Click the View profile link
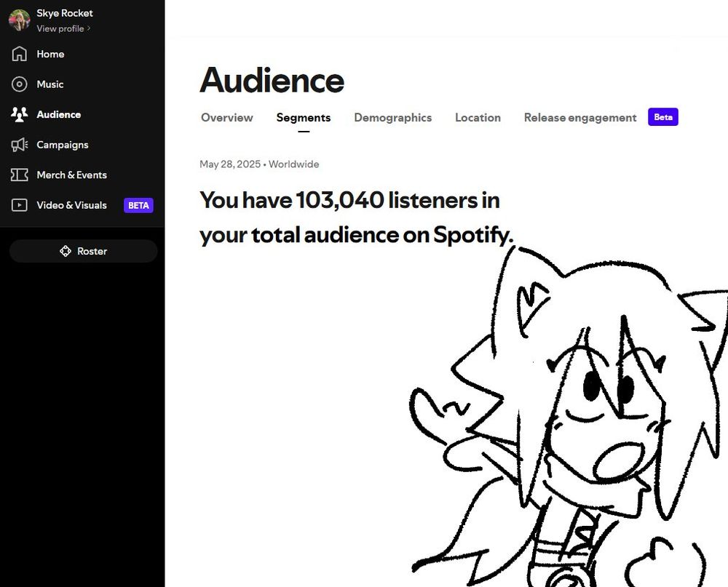728x587 pixels. [62, 28]
